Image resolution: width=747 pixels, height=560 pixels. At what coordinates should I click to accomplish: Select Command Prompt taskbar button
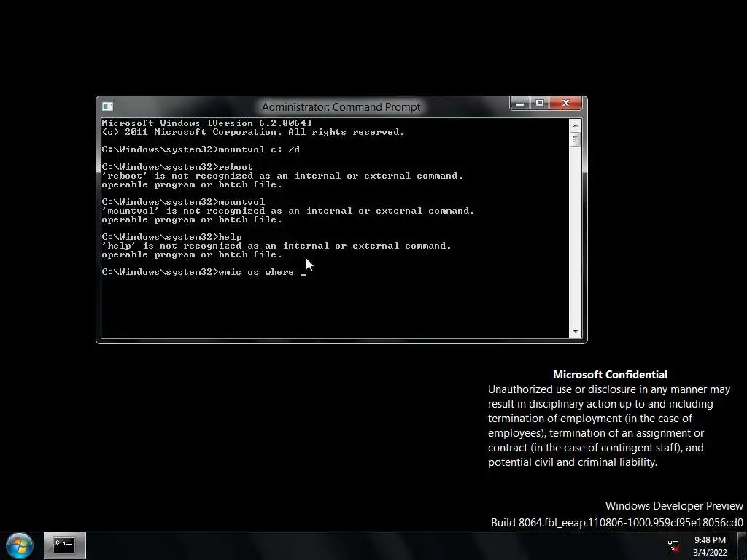[65, 545]
